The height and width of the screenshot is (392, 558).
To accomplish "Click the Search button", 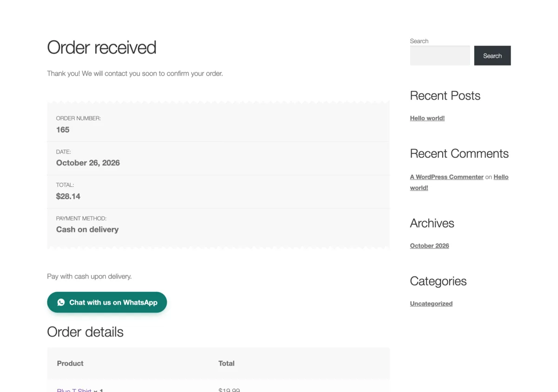I will [492, 56].
